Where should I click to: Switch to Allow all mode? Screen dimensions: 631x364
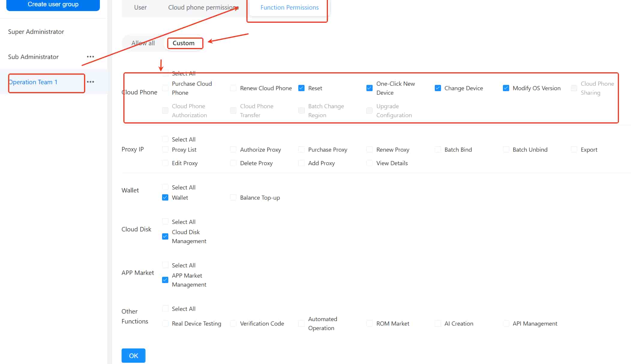click(143, 43)
